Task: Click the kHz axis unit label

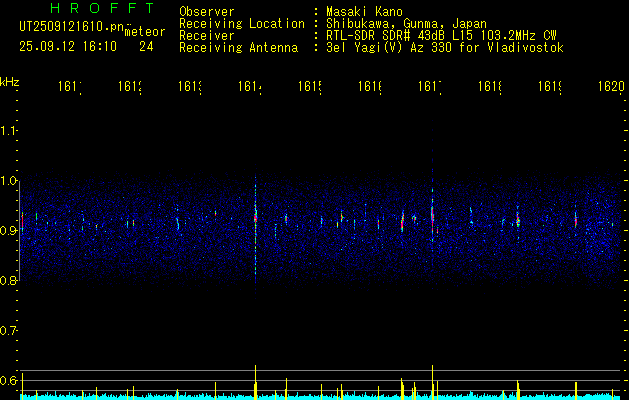Action: pos(9,82)
